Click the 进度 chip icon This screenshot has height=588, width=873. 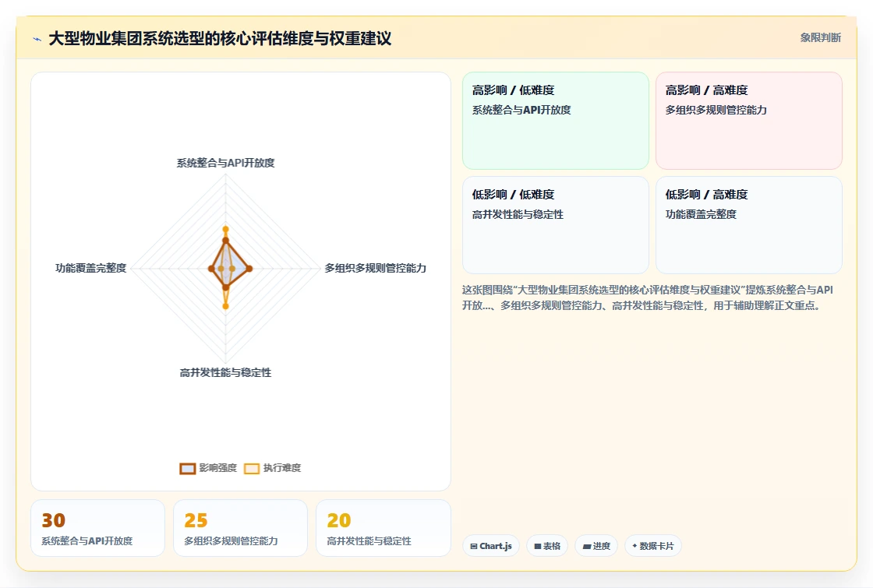(587, 546)
